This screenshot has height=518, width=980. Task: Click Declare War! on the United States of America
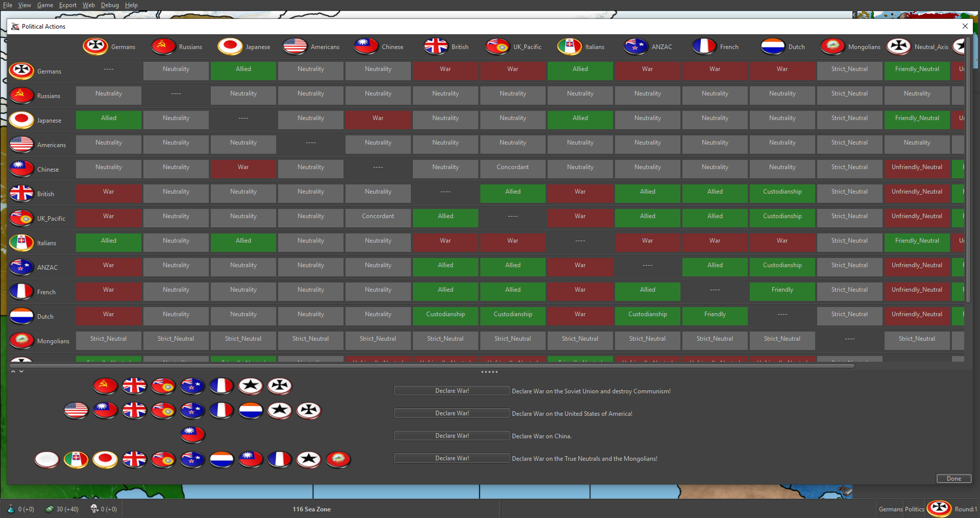tap(452, 413)
